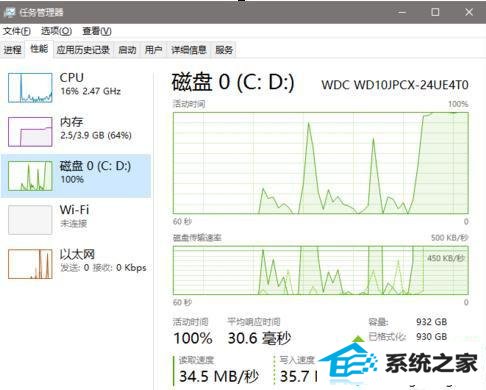
Task: Click the Task Manager title bar icon
Action: click(10, 12)
